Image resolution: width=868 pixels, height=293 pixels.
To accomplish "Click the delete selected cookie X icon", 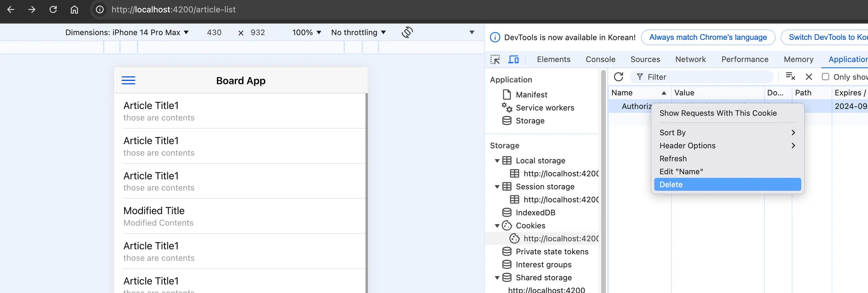I will [809, 77].
